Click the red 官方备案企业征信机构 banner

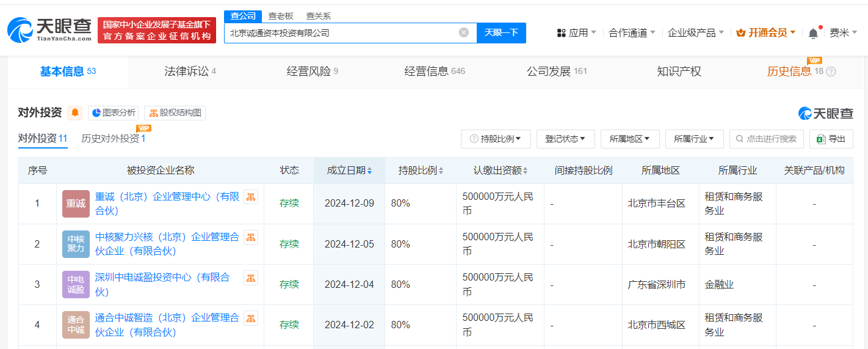(157, 30)
